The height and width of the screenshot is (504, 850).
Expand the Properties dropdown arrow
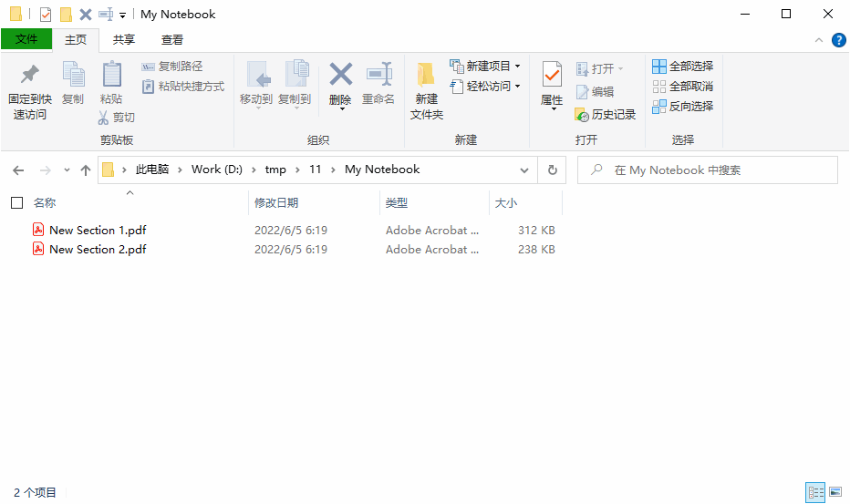tap(554, 109)
